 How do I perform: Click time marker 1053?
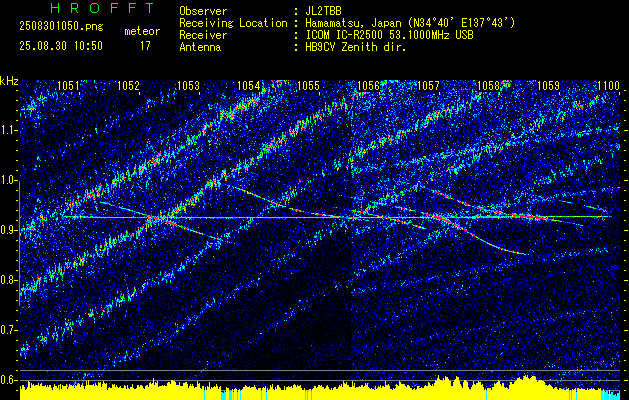pyautogui.click(x=189, y=86)
